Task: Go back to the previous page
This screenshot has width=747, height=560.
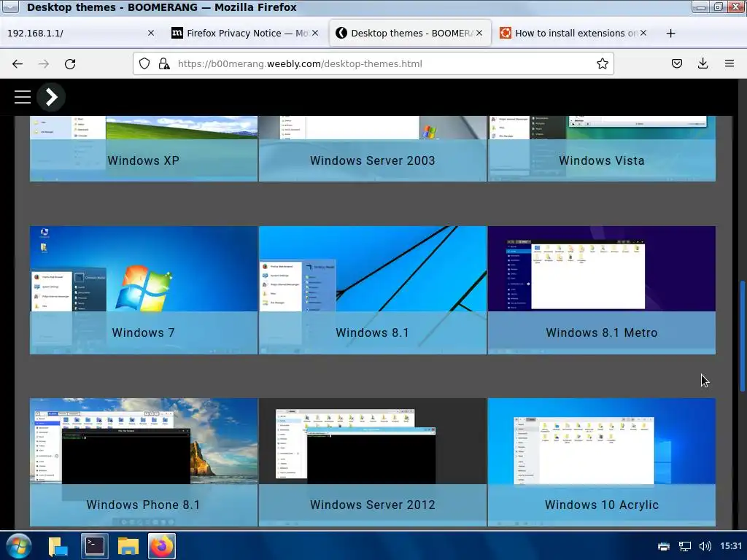Action: [x=18, y=64]
